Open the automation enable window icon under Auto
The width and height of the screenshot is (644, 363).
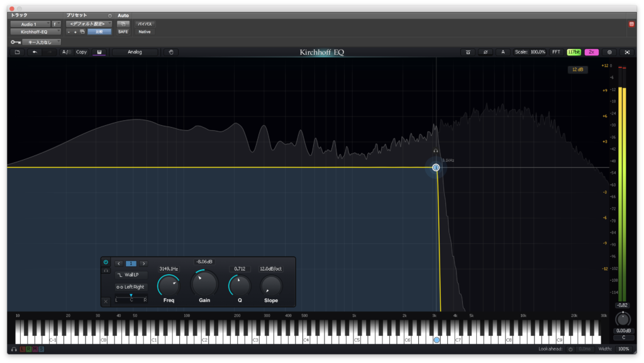click(123, 24)
